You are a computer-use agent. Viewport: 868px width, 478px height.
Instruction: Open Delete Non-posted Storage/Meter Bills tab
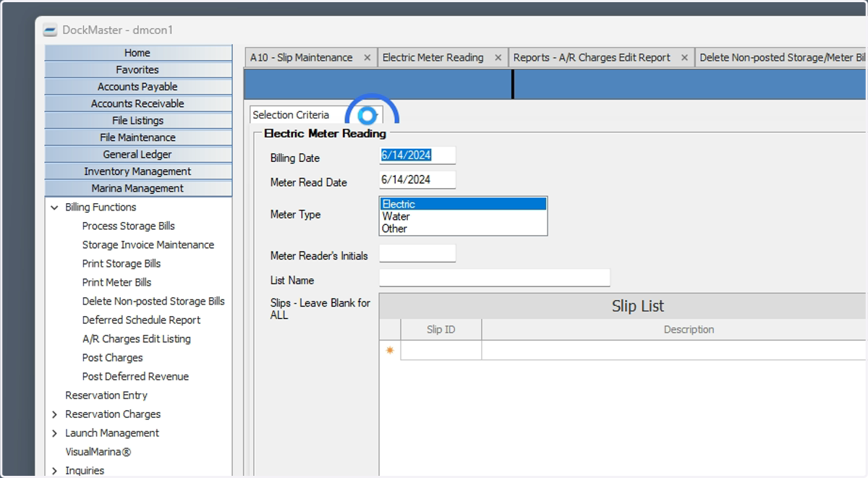pos(782,58)
